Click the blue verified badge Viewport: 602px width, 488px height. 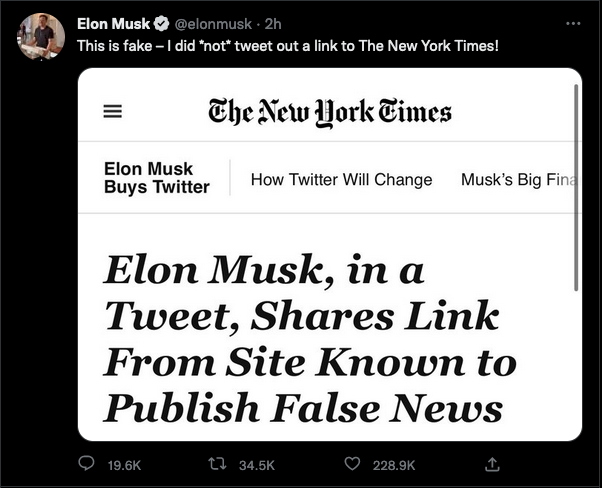(x=161, y=24)
